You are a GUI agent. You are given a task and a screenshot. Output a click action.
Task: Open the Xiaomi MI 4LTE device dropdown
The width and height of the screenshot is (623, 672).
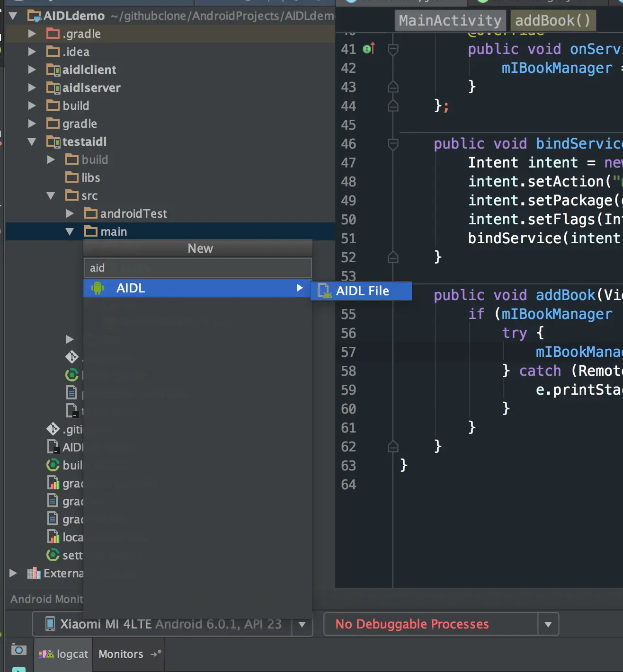[x=302, y=625]
